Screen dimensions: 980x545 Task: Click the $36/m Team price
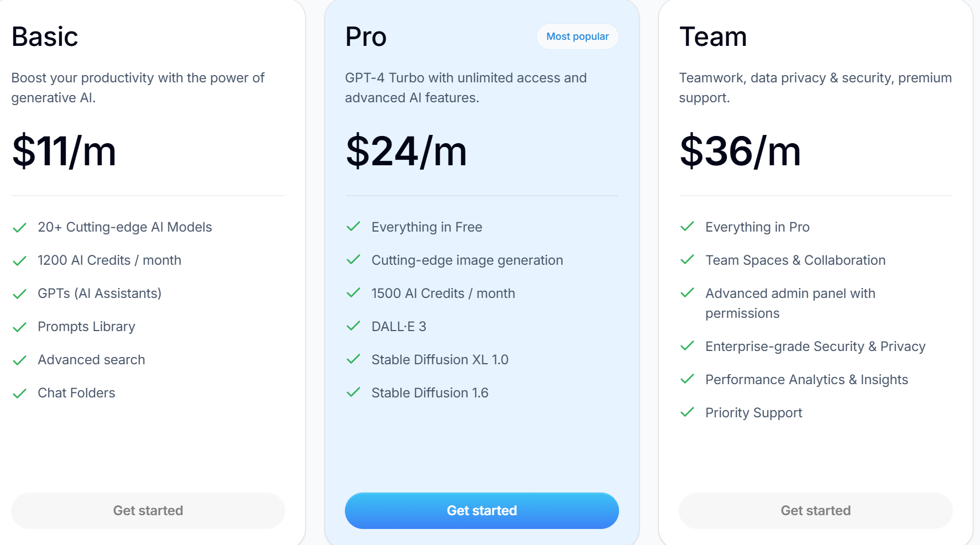tap(740, 151)
